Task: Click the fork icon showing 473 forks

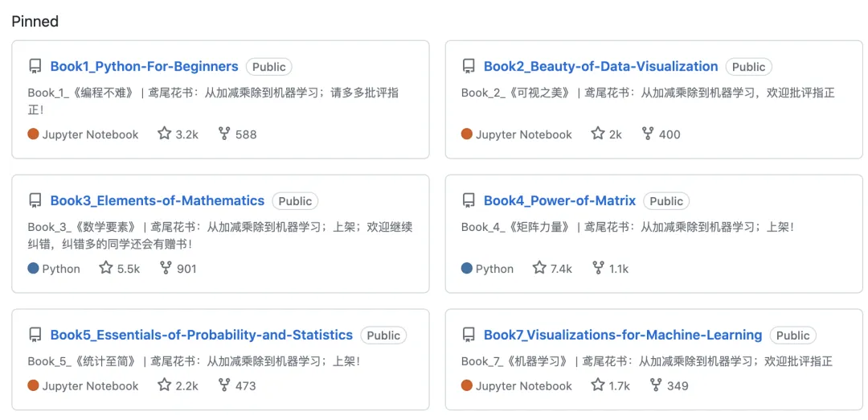Action: 224,385
